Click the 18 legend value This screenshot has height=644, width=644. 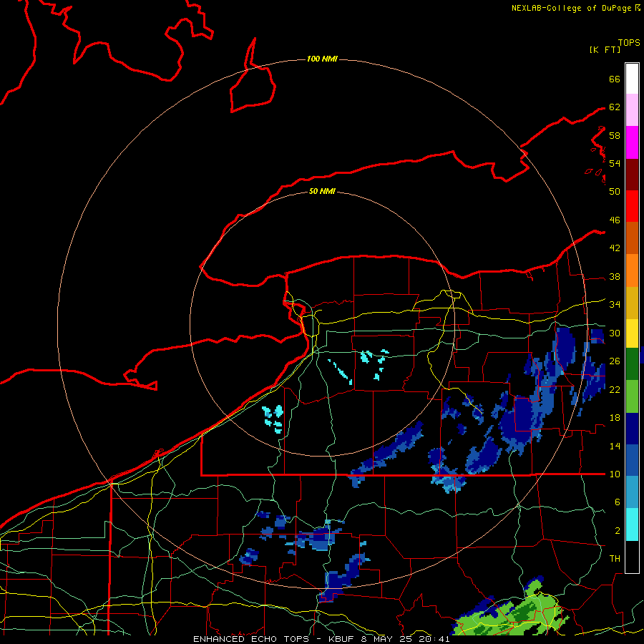click(615, 418)
